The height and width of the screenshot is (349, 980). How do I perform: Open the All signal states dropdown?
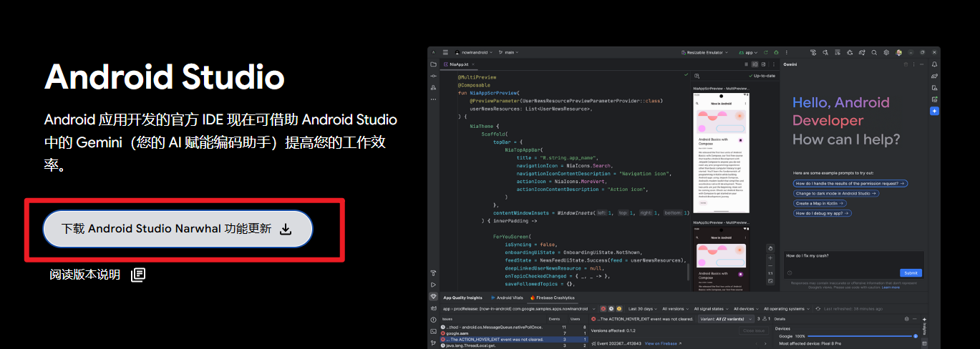(x=711, y=309)
